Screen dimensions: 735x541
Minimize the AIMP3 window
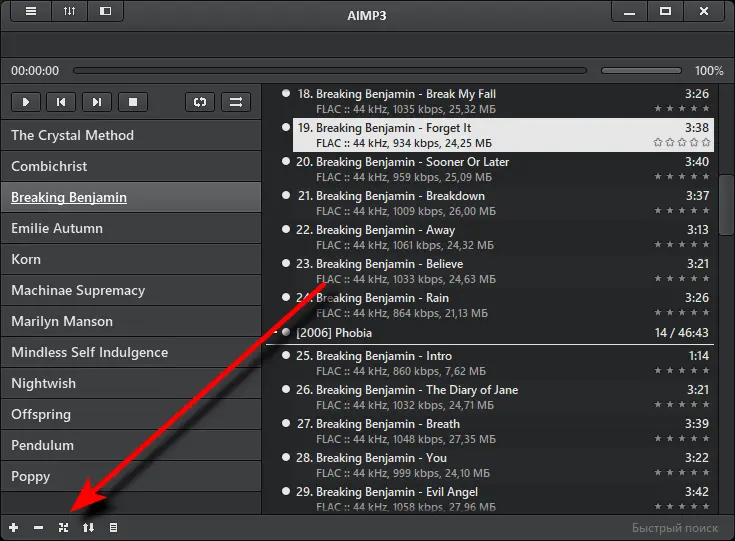(629, 11)
